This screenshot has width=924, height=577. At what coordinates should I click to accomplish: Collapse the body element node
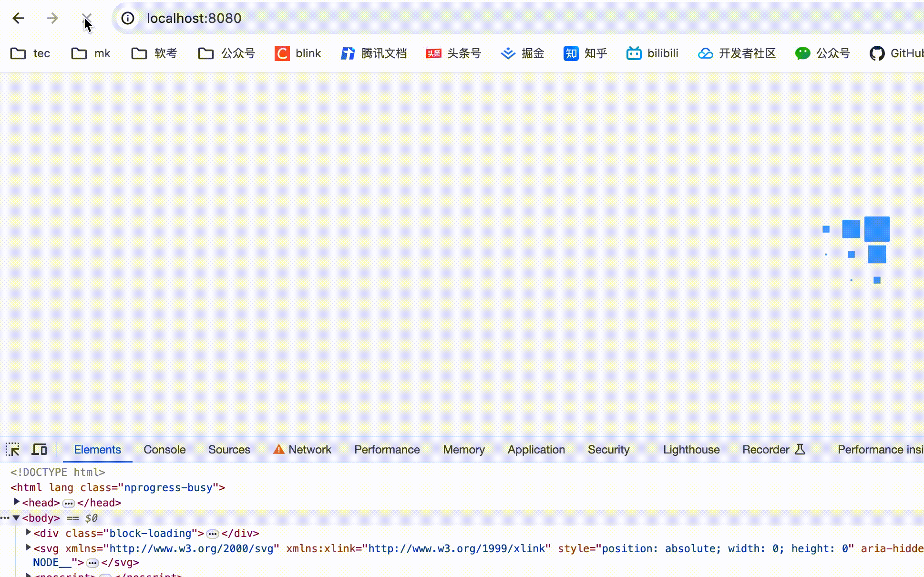click(x=16, y=518)
